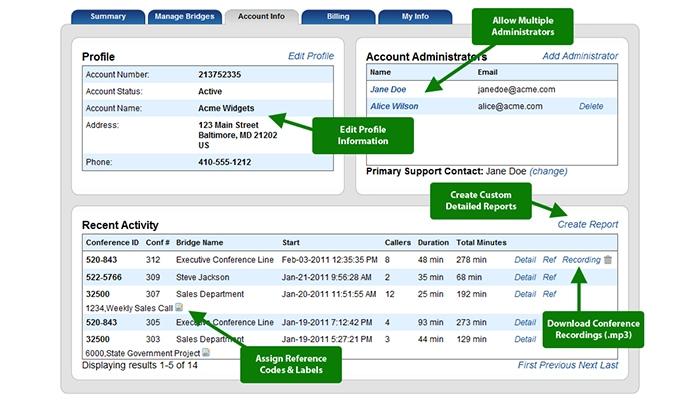Switch to the Summary tab
This screenshot has width=700, height=400.
tap(108, 17)
